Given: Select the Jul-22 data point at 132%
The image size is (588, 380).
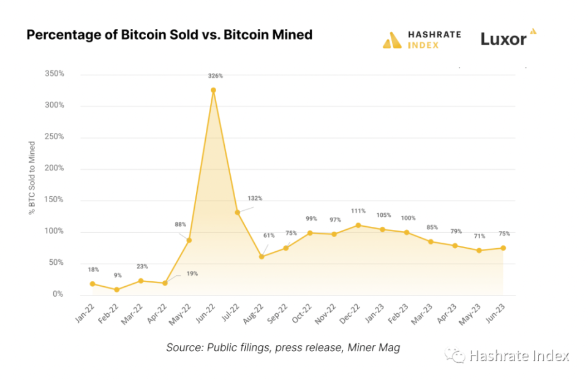Looking at the screenshot, I should pyautogui.click(x=238, y=212).
